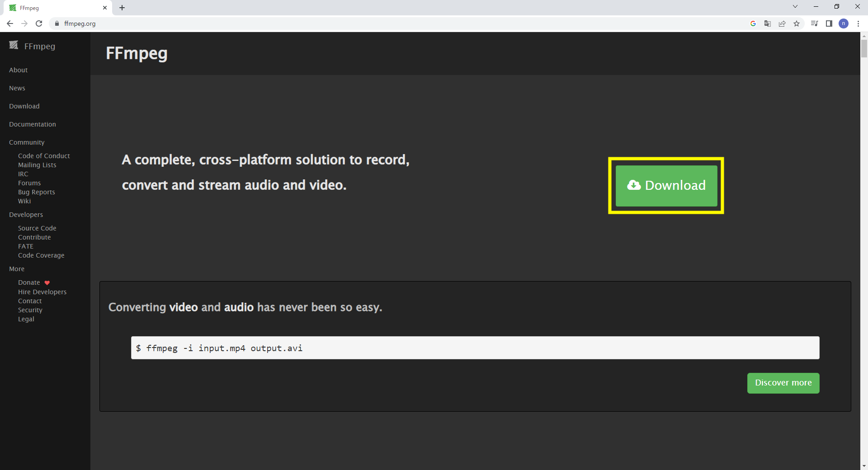Viewport: 868px width, 470px height.
Task: Open the News sidebar link
Action: [x=17, y=88]
